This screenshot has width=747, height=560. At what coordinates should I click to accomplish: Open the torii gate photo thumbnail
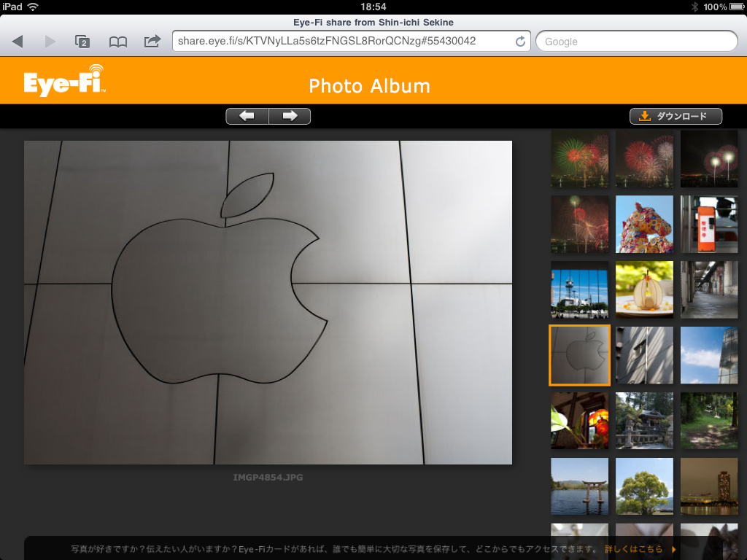click(x=579, y=486)
